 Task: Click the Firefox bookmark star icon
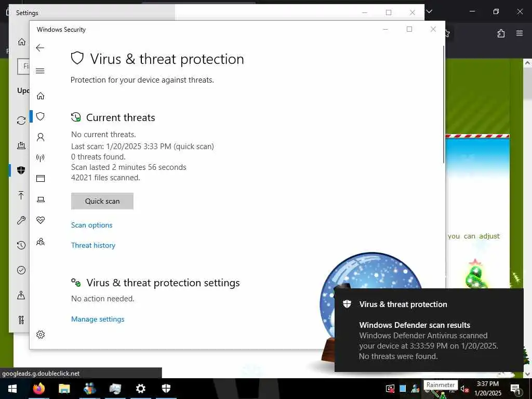click(447, 33)
